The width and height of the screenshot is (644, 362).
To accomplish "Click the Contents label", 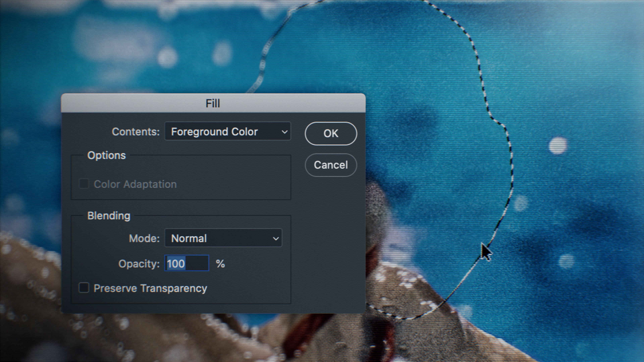I will 136,132.
